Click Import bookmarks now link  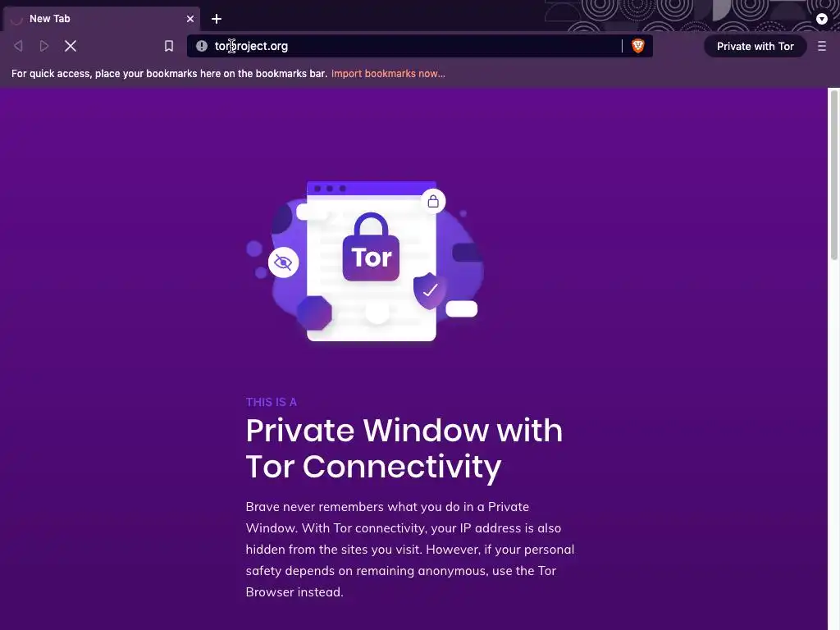388,73
